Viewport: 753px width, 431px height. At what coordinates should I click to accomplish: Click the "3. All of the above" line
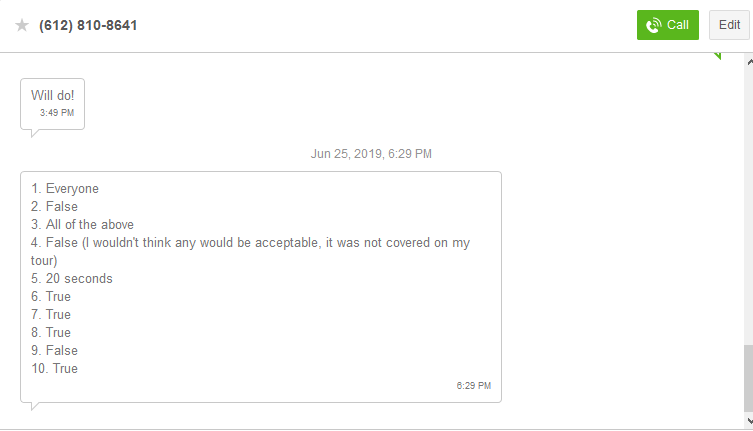pos(82,224)
